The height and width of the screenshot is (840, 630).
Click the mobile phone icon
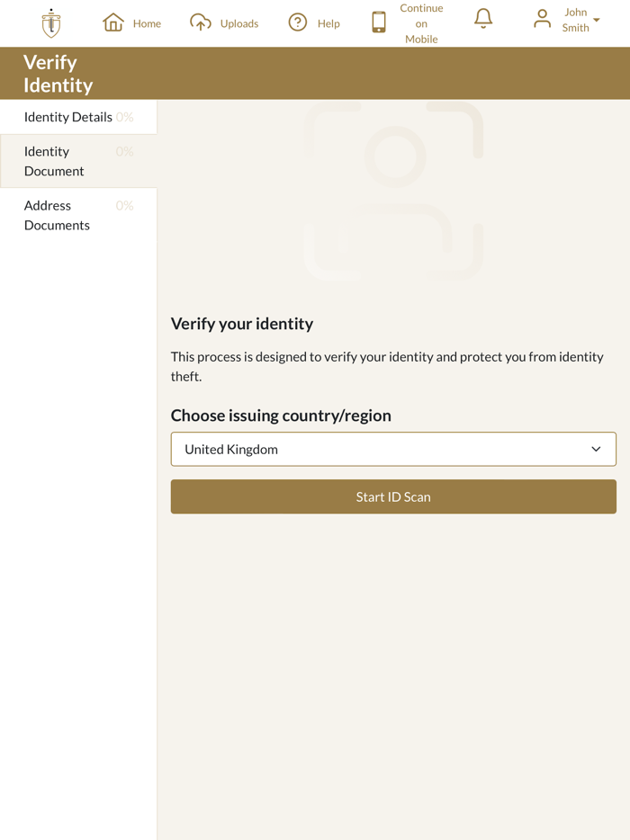[379, 22]
